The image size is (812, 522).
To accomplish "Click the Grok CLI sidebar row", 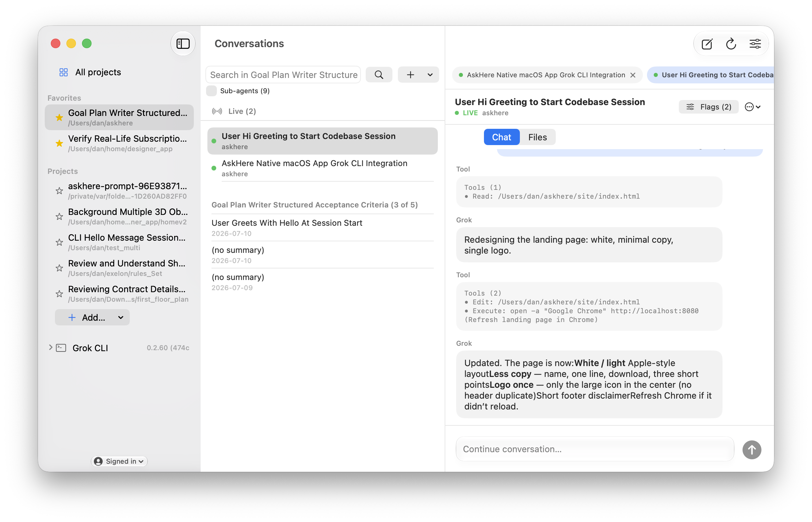I will click(119, 348).
